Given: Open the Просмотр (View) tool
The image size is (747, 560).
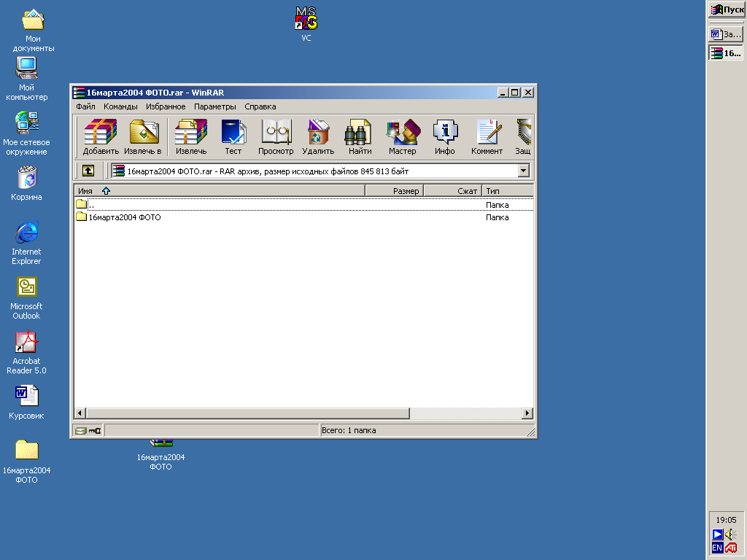Looking at the screenshot, I should [276, 136].
